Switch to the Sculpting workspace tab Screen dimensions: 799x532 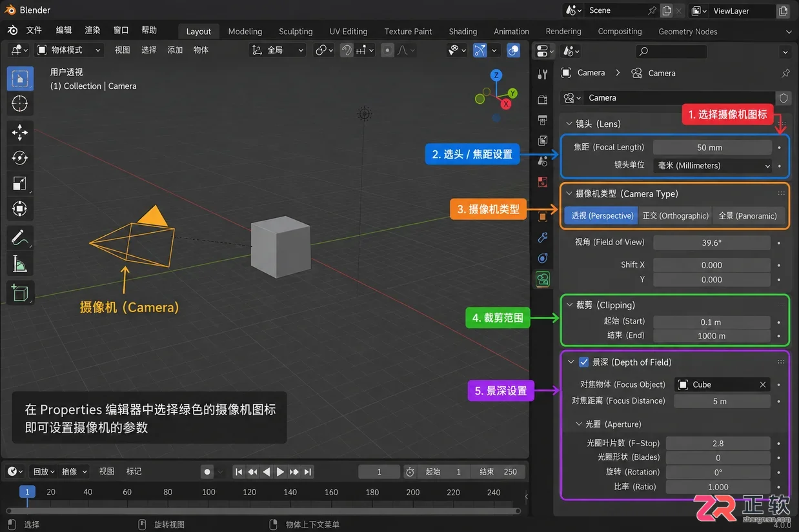(x=296, y=32)
